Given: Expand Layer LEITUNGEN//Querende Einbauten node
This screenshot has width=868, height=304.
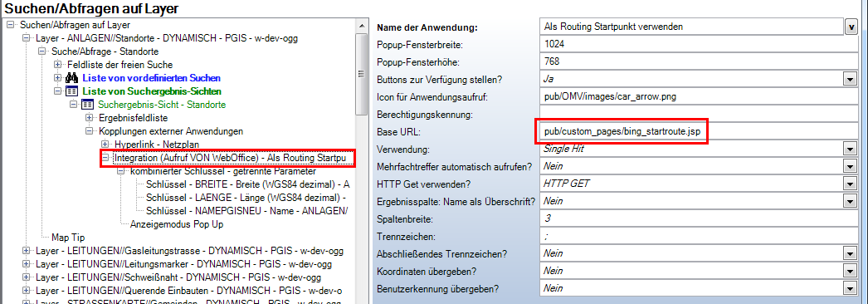Looking at the screenshot, I should point(26,291).
